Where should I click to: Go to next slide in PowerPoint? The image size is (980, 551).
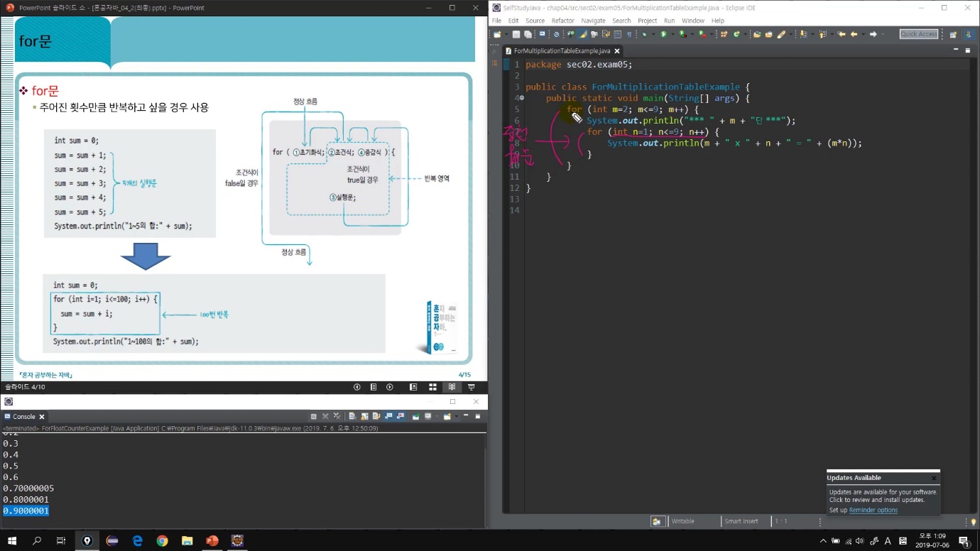(x=390, y=387)
